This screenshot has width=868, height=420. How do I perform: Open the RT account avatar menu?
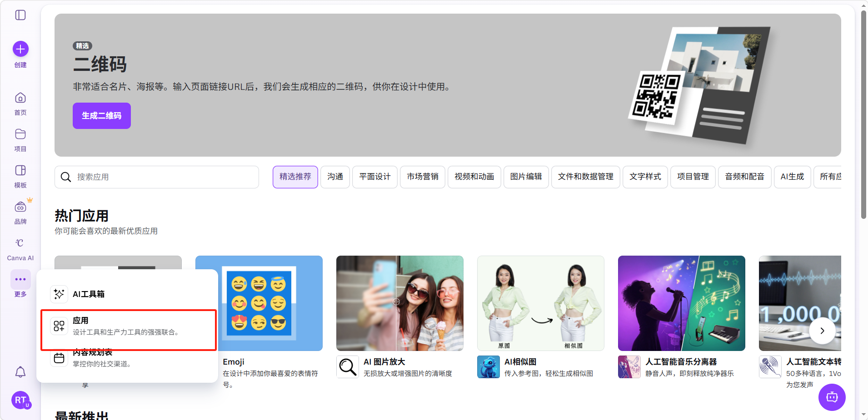pos(20,400)
